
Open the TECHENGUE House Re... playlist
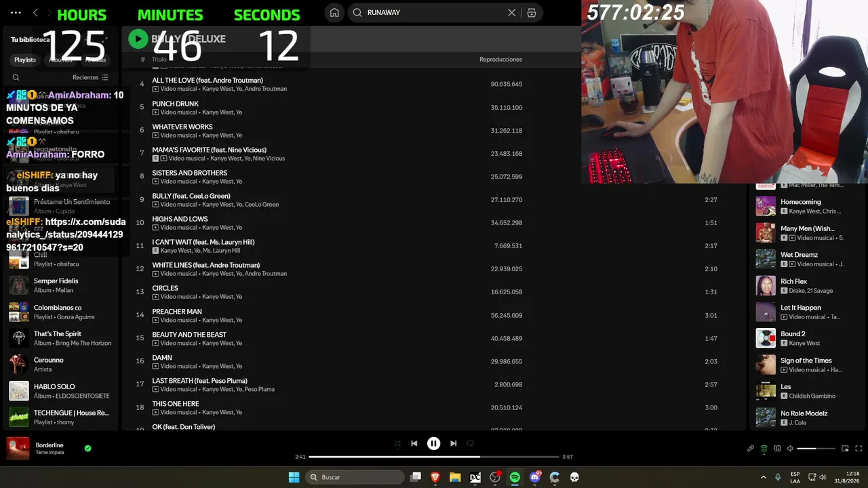(x=60, y=418)
